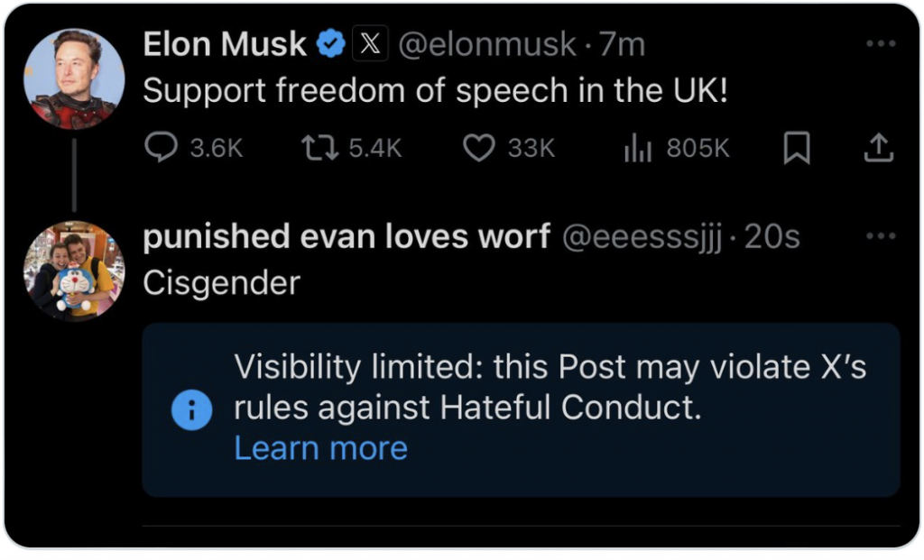The image size is (924, 560).
Task: Click the blue verified checkmark badge
Action: click(x=331, y=44)
